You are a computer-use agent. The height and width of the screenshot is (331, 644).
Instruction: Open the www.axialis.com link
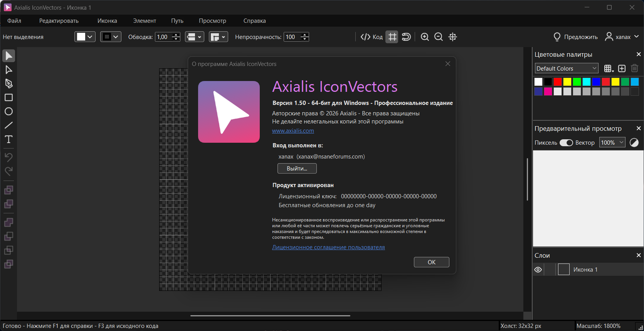pos(293,131)
